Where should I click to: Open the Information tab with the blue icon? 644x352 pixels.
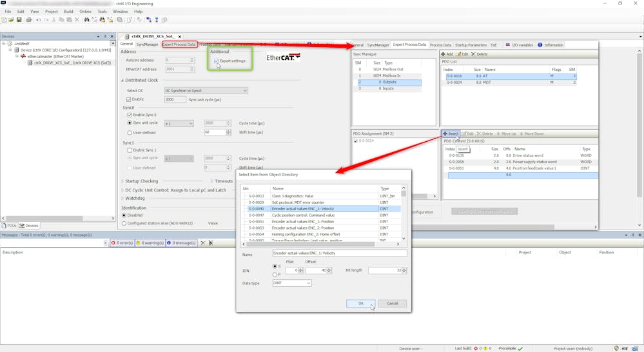(550, 45)
